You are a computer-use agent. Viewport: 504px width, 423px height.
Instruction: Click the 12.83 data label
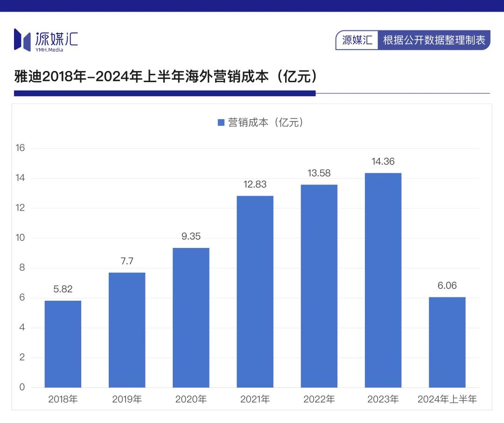pos(255,184)
